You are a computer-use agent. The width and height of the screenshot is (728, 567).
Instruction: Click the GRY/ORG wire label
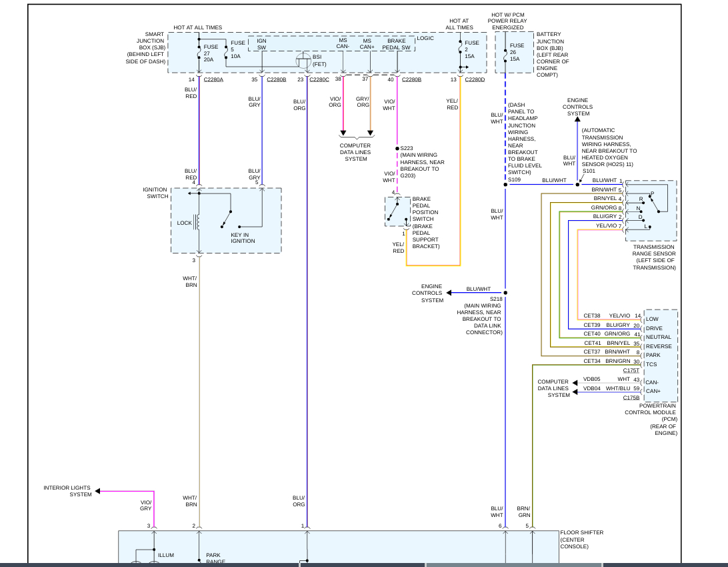363,101
